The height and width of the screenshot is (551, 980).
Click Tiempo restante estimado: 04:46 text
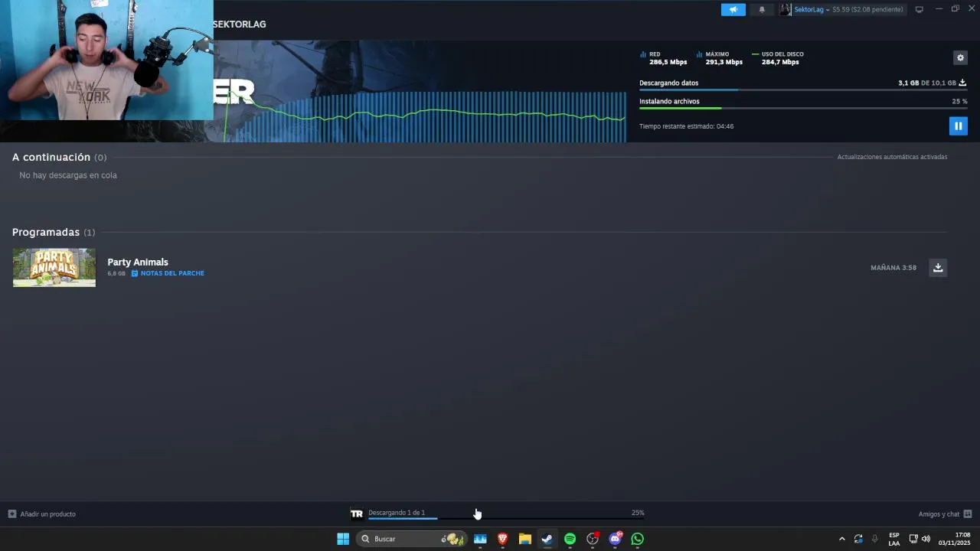click(686, 126)
